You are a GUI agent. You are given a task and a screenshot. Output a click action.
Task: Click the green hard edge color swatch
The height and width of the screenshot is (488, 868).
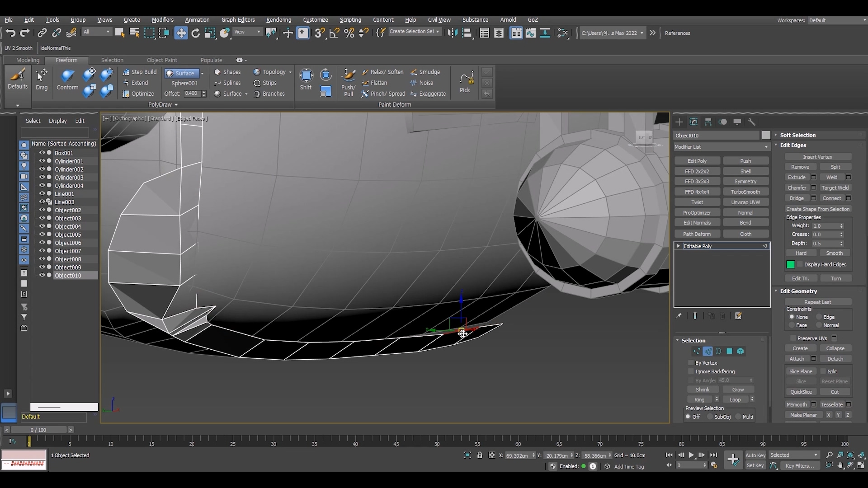[790, 265]
